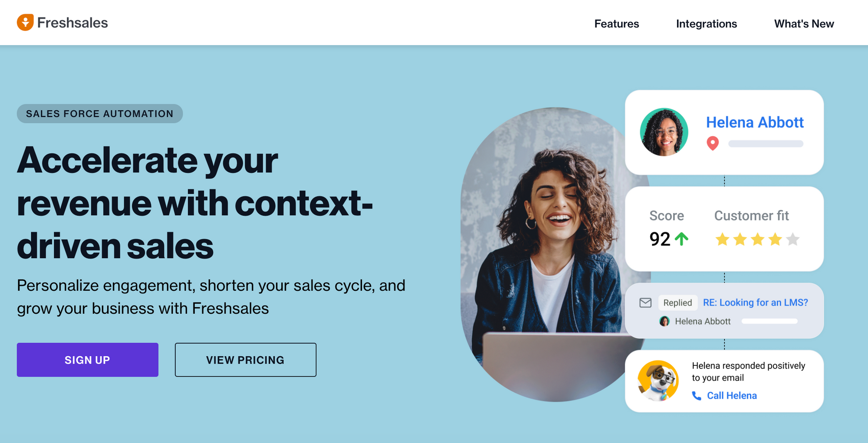Viewport: 868px width, 443px height.
Task: Click the Freddy dog mascot avatar
Action: (658, 381)
